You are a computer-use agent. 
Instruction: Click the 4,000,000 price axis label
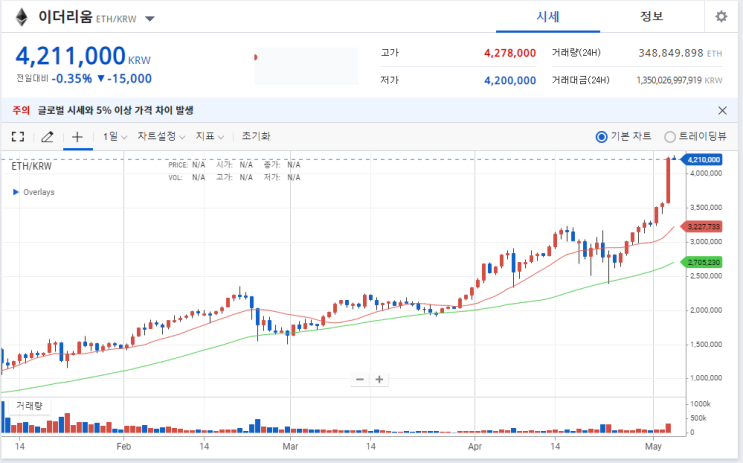click(706, 173)
